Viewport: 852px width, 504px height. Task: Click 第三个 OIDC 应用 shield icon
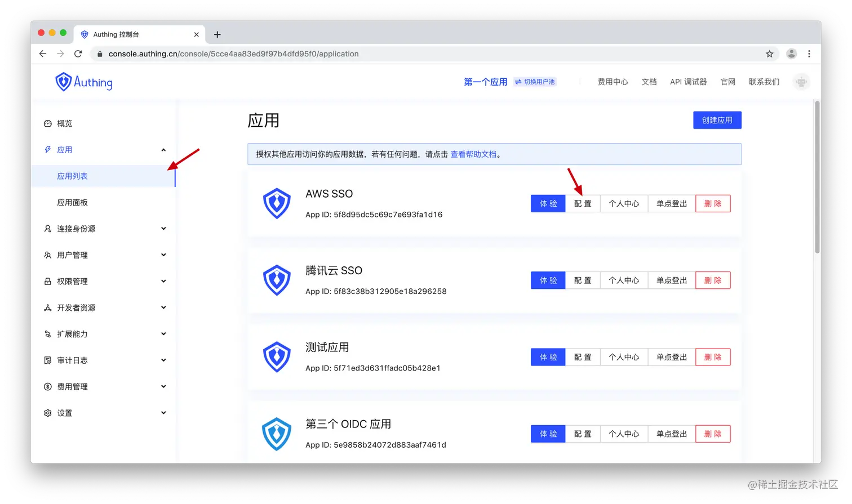(277, 434)
